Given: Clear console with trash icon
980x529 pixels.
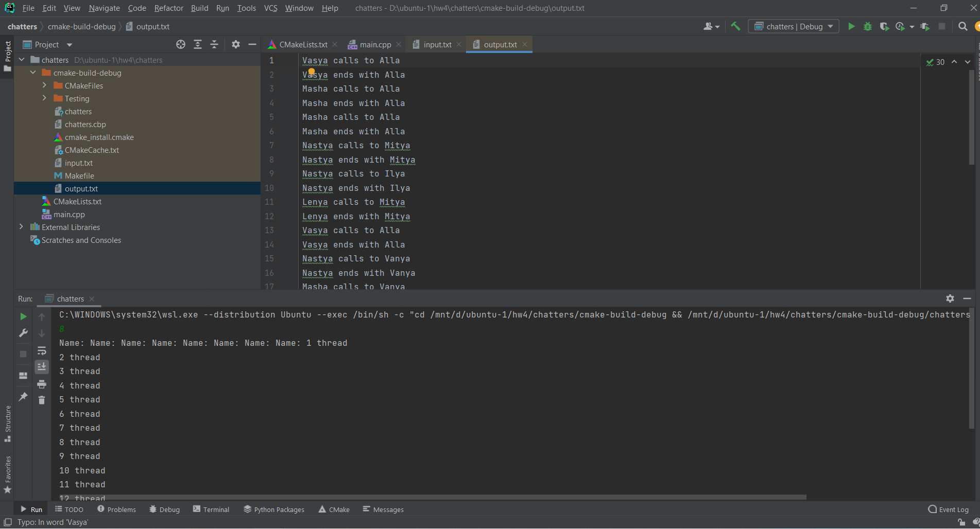Looking at the screenshot, I should [42, 400].
